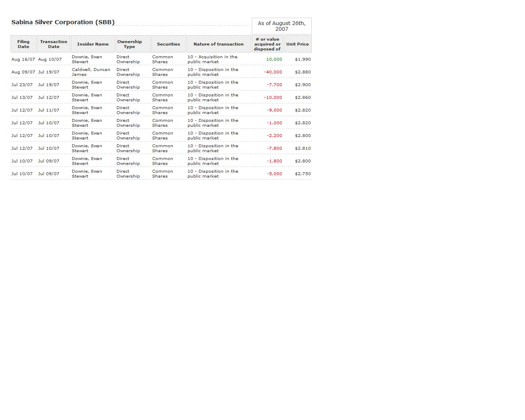Select the -7,800 disposed value
Image resolution: width=525 pixels, height=420 pixels.
(x=274, y=148)
